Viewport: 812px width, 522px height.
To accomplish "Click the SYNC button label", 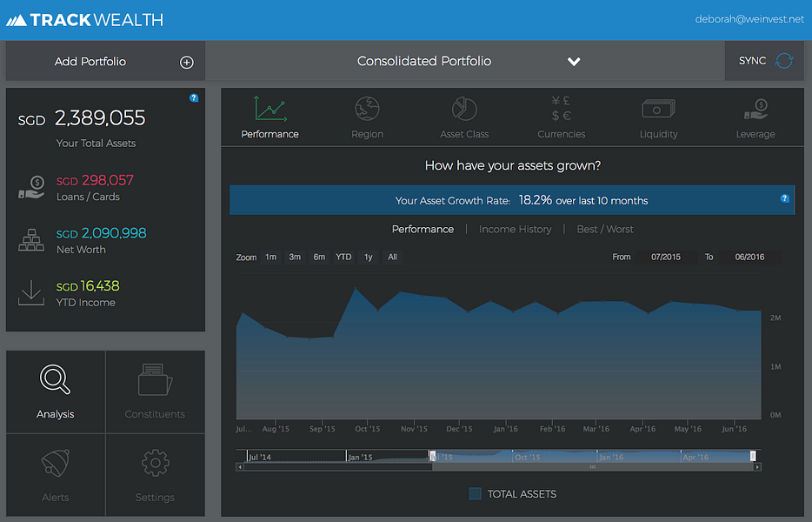I will point(752,61).
